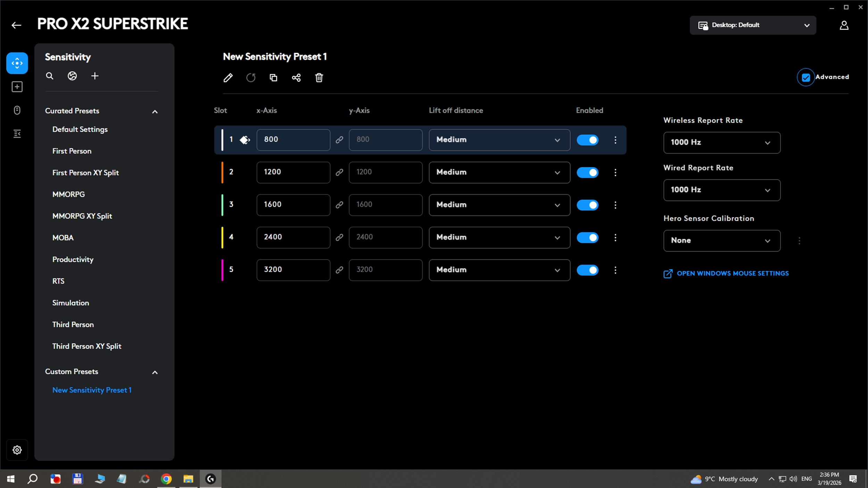Select the MOBA curated preset
Screen dimensions: 868x488
point(63,238)
